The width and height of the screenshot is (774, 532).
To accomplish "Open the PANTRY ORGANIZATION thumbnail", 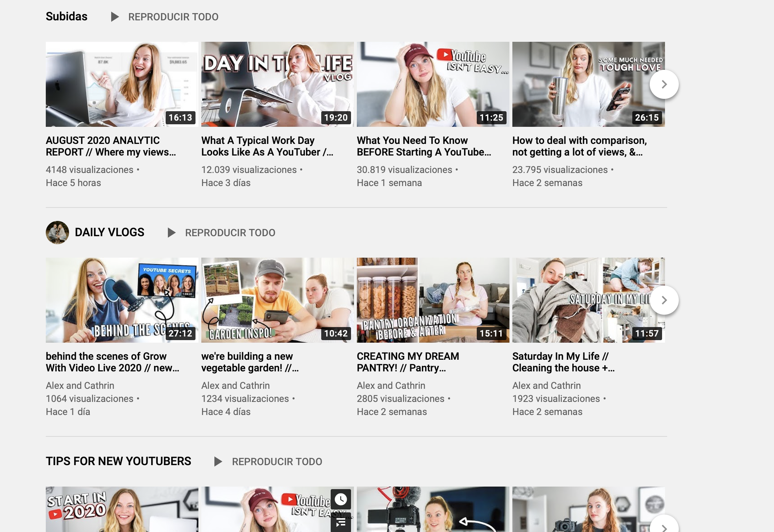I will click(x=433, y=300).
